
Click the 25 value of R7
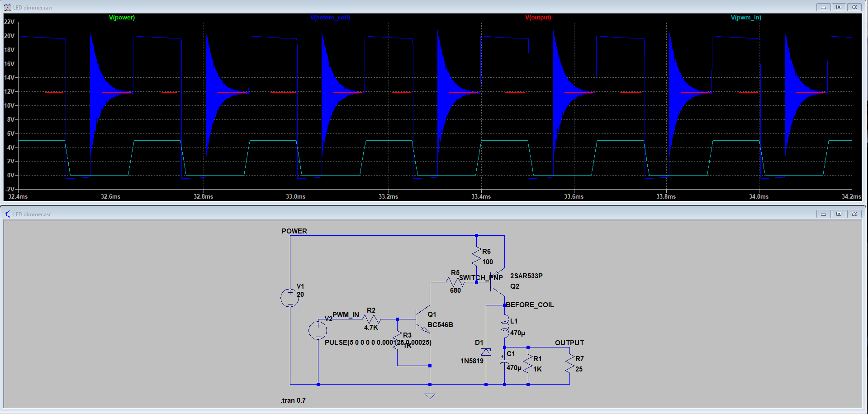pyautogui.click(x=579, y=369)
